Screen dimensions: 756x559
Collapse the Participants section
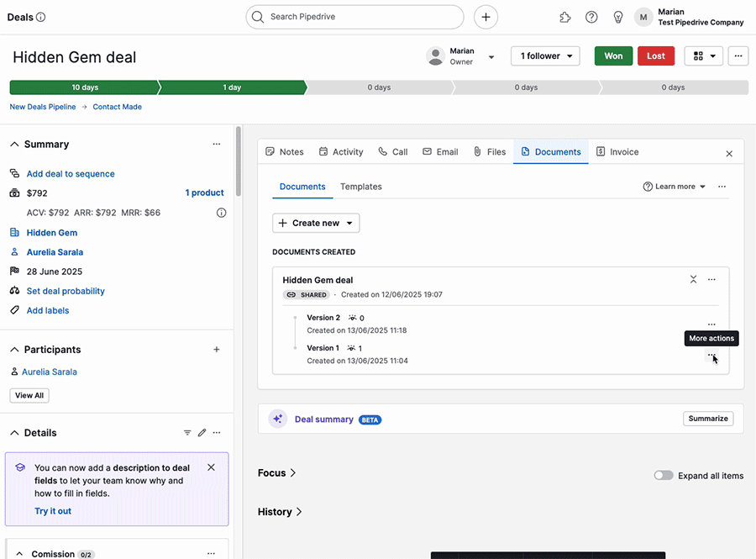pos(14,350)
